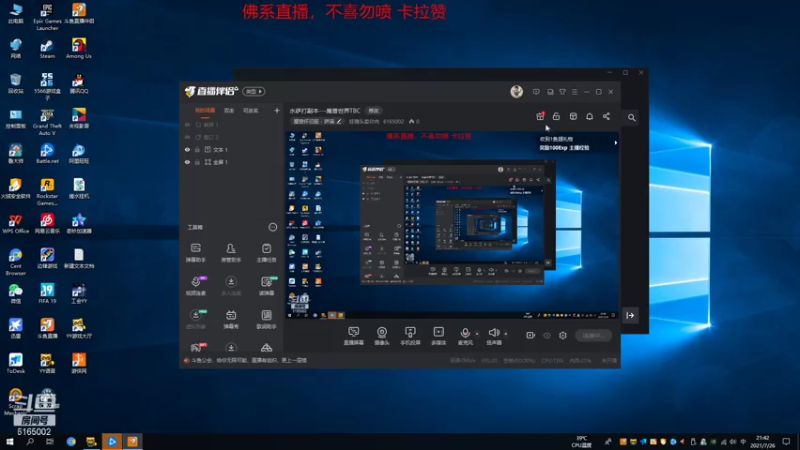Click the share icon above preview
The width and height of the screenshot is (800, 450).
point(606,116)
